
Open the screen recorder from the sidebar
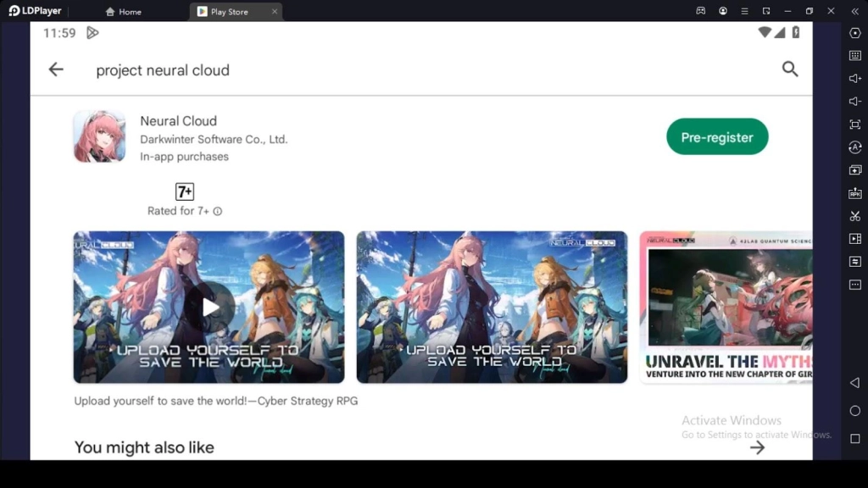pyautogui.click(x=854, y=238)
